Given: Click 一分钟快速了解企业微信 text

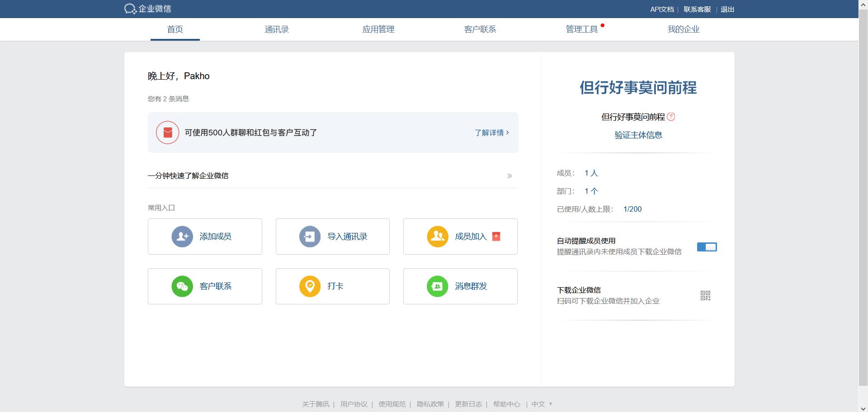Looking at the screenshot, I should (x=188, y=176).
